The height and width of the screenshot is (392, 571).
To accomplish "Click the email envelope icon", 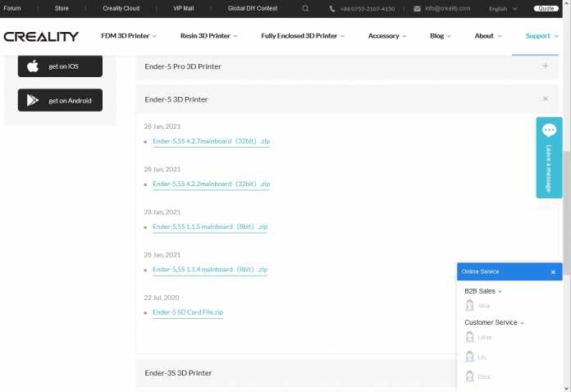I will tap(417, 9).
